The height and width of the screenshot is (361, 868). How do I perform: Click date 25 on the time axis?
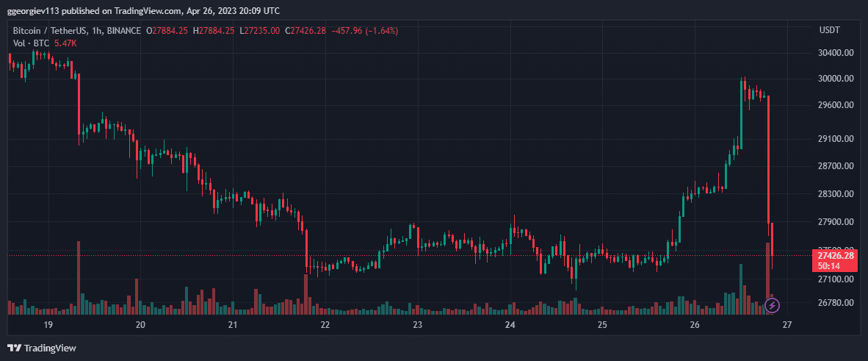[602, 325]
